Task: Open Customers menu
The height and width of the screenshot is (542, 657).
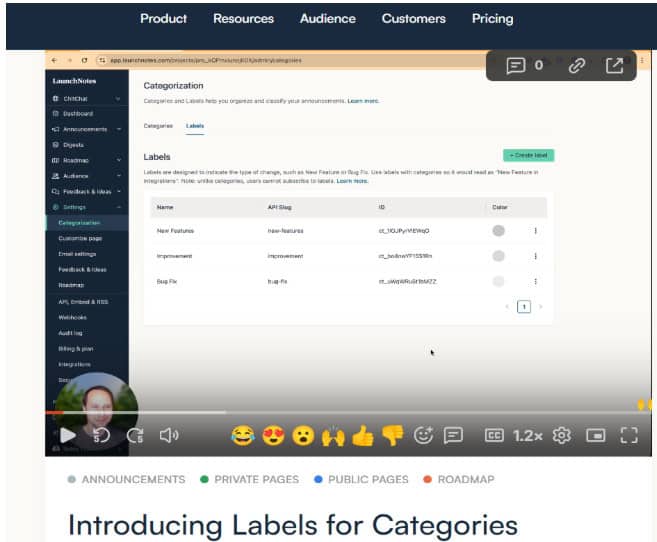Action: (414, 18)
